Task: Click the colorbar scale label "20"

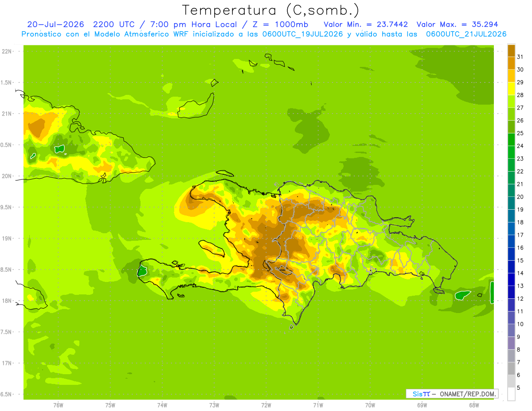Action: pyautogui.click(x=520, y=197)
